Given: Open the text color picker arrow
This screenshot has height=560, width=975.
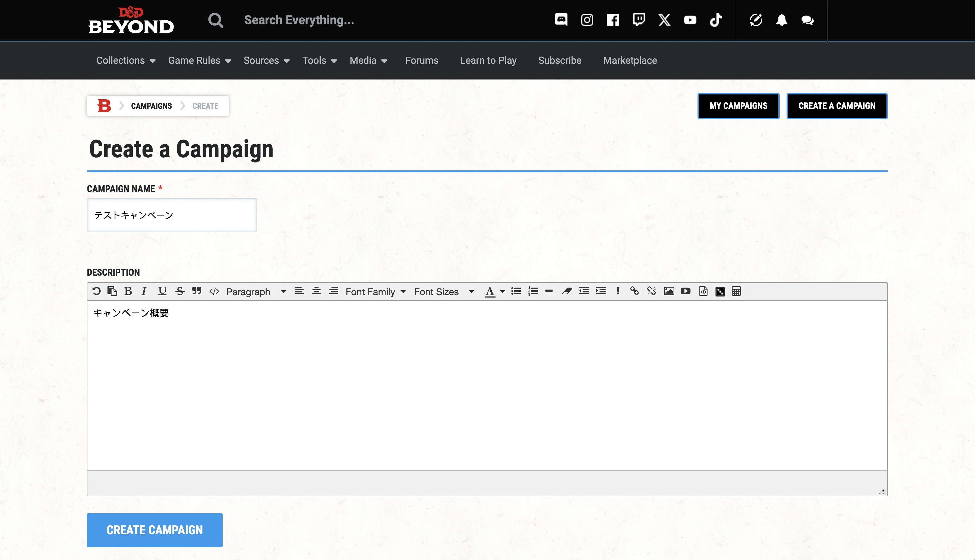Looking at the screenshot, I should pyautogui.click(x=503, y=292).
